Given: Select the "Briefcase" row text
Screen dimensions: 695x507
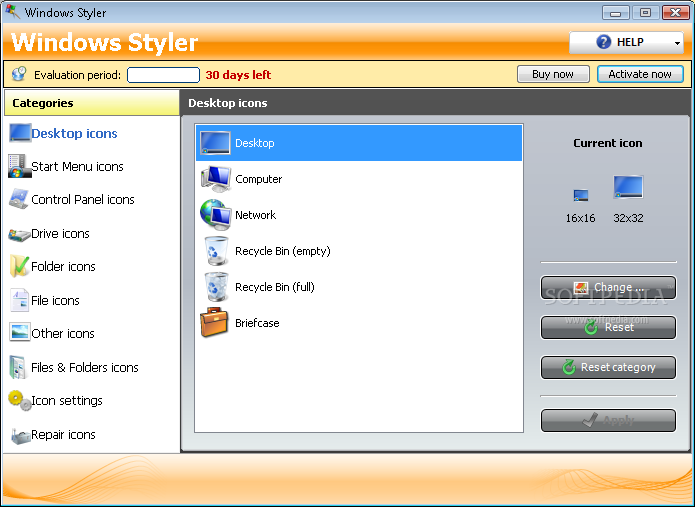Looking at the screenshot, I should [258, 323].
